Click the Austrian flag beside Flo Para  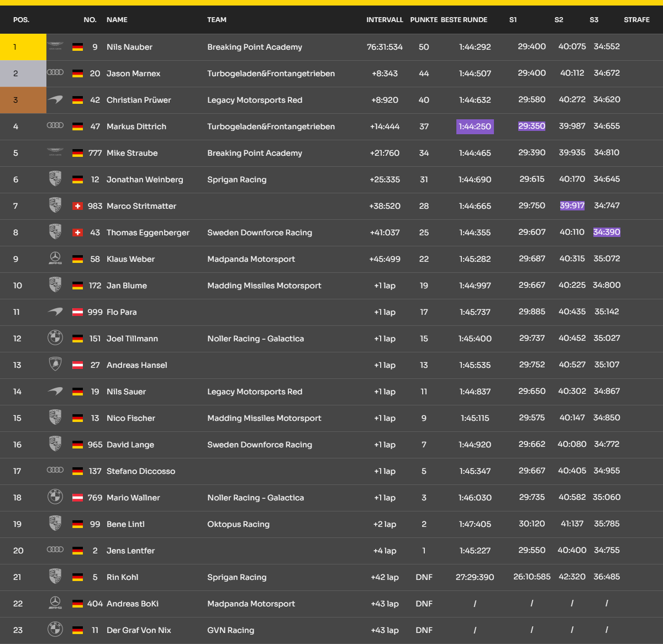78,312
